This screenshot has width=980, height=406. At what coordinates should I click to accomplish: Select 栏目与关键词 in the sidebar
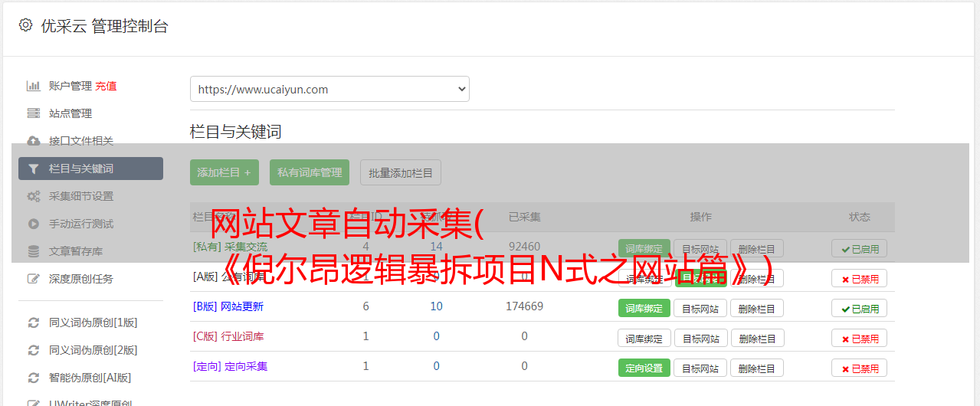pos(90,169)
